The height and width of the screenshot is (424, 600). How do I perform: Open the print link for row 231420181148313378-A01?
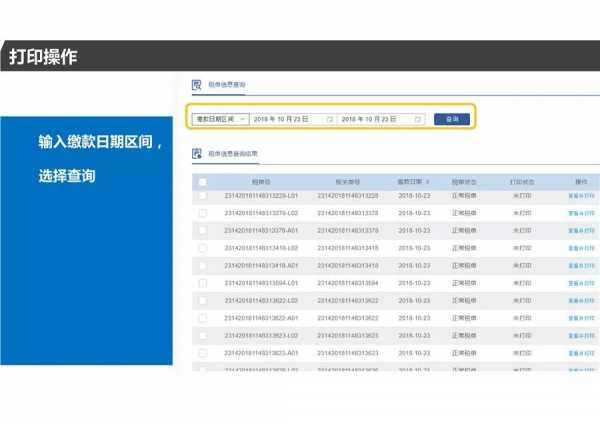point(582,231)
